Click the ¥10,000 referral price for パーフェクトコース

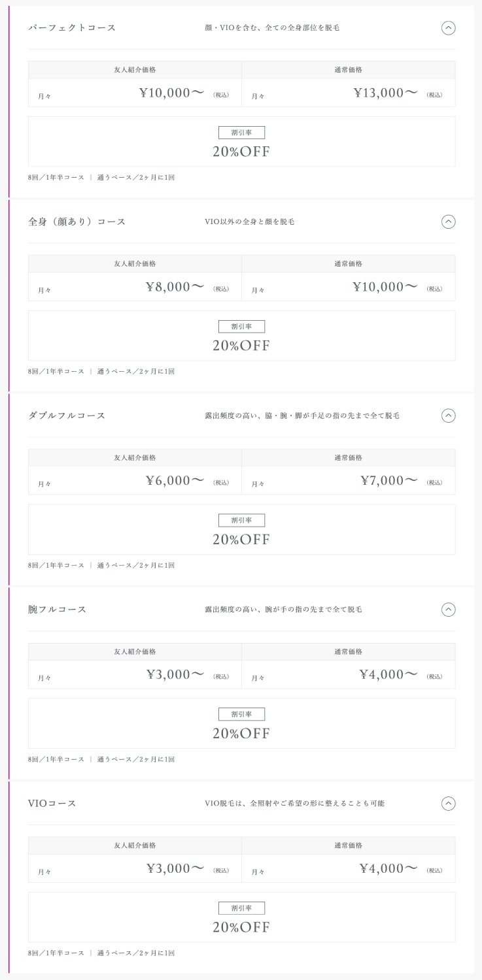[x=172, y=93]
